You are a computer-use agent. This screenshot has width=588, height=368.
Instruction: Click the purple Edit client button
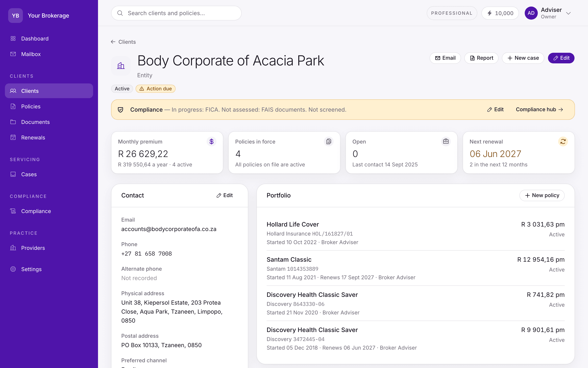click(x=561, y=58)
